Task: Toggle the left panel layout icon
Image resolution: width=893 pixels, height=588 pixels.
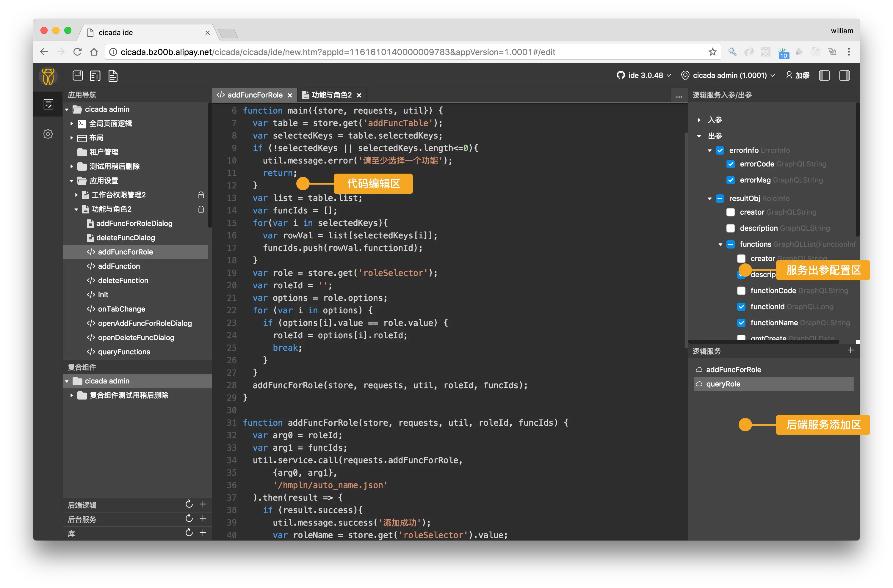Action: tap(824, 76)
